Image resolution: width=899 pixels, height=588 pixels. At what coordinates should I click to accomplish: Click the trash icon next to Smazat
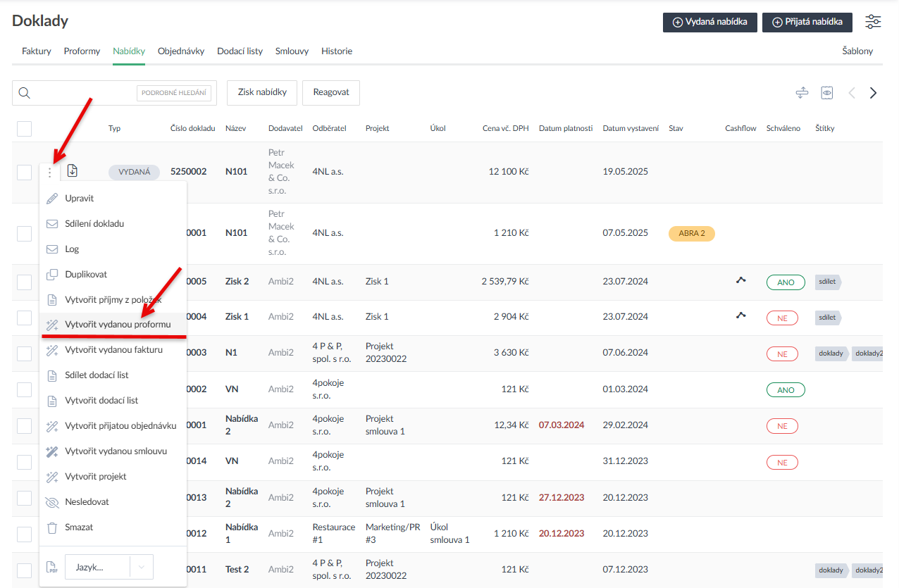51,527
